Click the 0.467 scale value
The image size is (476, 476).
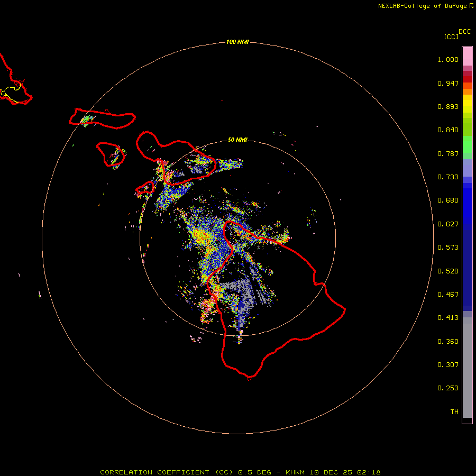point(448,295)
